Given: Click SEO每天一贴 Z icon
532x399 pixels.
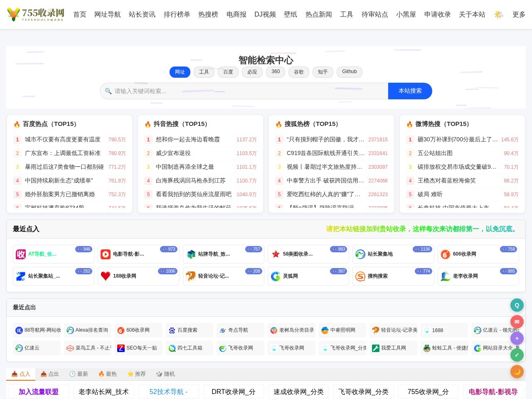Looking at the screenshot, I should point(121,348).
